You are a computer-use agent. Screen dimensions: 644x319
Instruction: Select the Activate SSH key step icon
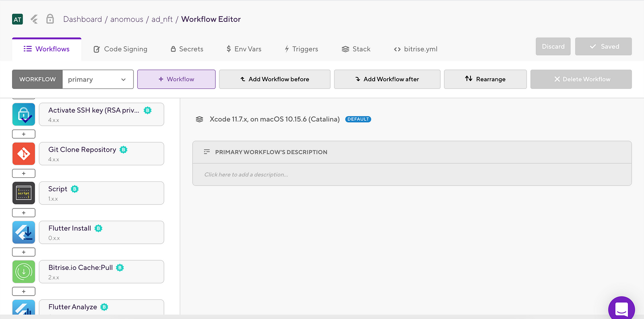(24, 114)
